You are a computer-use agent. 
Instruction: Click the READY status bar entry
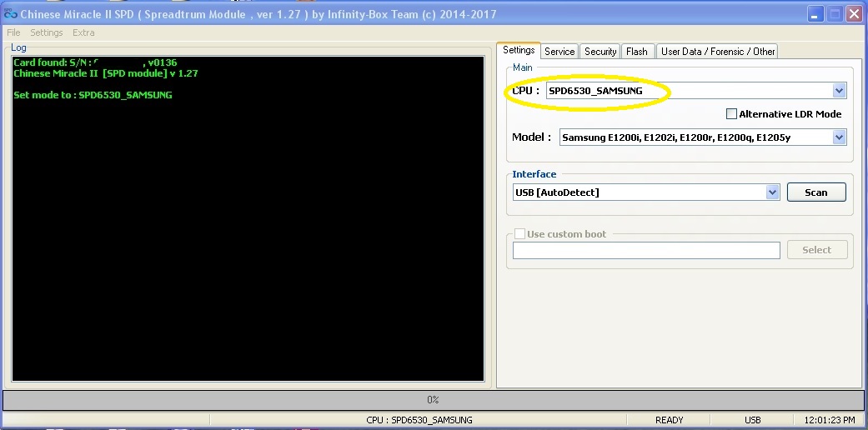[670, 420]
